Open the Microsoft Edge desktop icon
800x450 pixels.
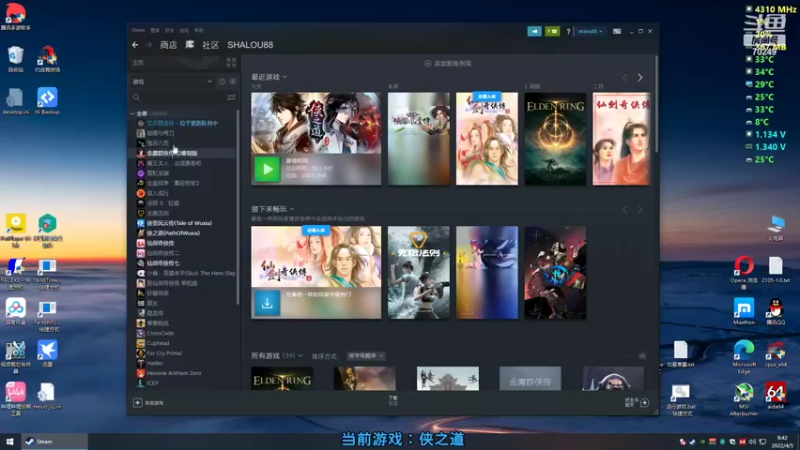(744, 357)
